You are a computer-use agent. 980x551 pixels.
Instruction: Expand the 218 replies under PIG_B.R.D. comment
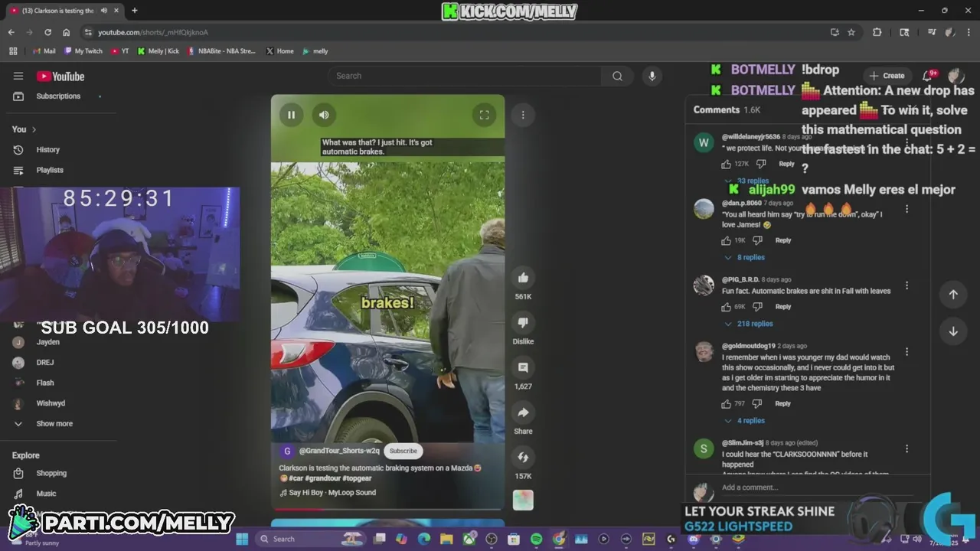[749, 324]
